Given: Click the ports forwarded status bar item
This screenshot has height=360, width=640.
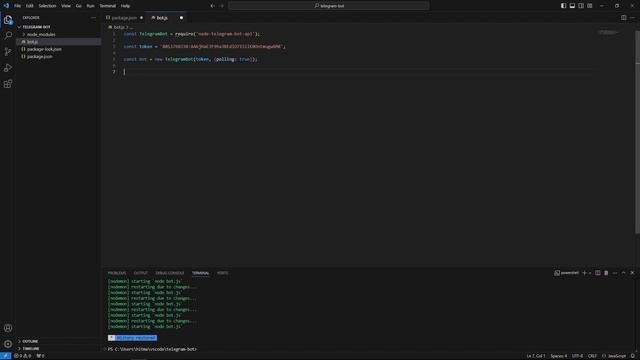Looking at the screenshot, I should (x=40, y=356).
